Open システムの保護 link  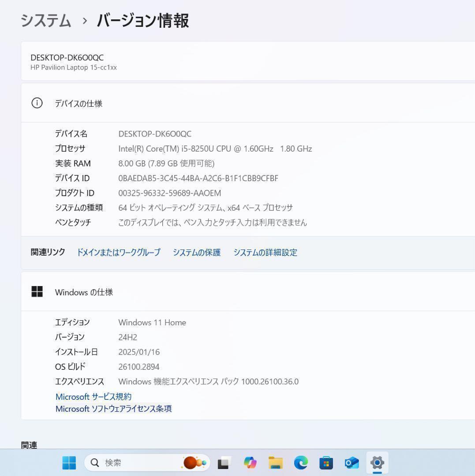[197, 252]
